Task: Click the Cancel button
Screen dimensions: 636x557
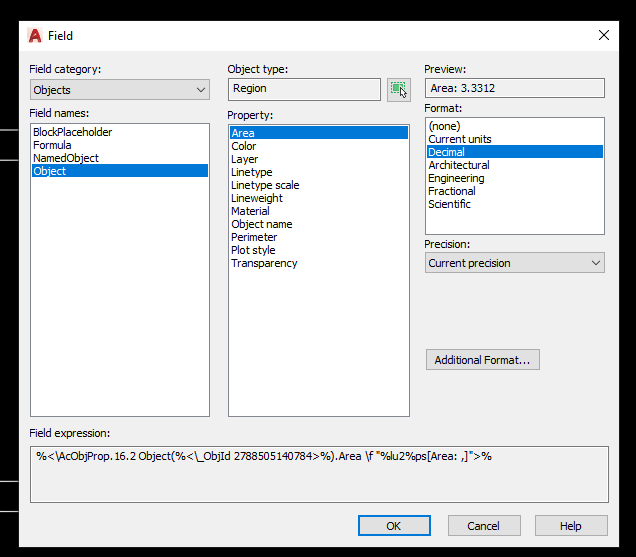Action: coord(483,526)
